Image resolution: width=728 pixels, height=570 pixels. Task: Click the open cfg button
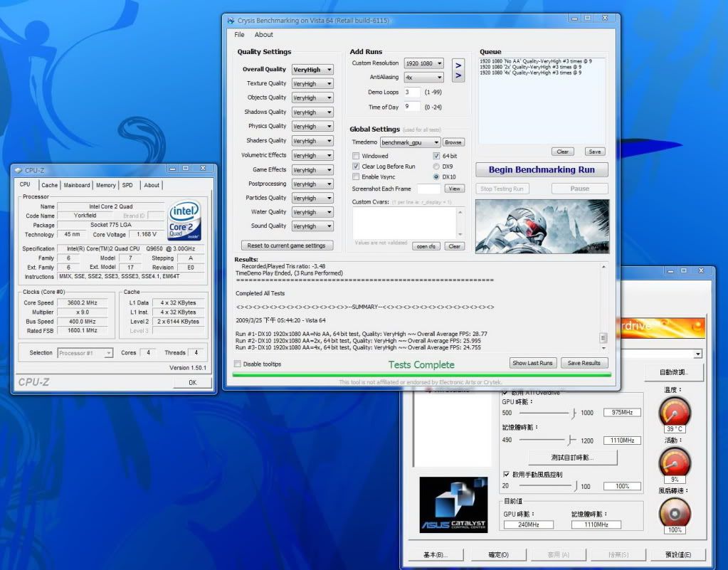click(x=426, y=246)
